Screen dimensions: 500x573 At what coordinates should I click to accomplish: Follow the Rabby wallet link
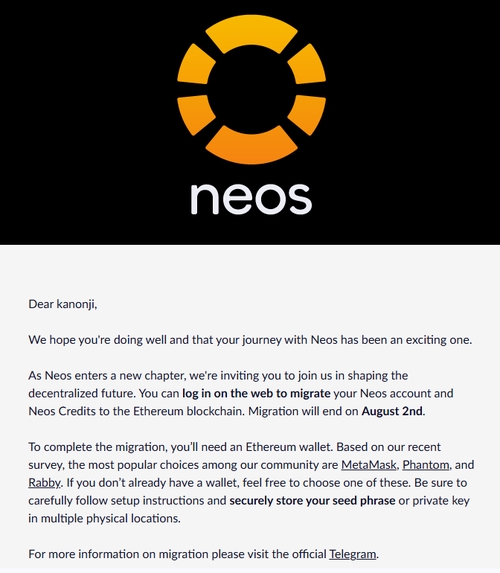click(x=44, y=483)
